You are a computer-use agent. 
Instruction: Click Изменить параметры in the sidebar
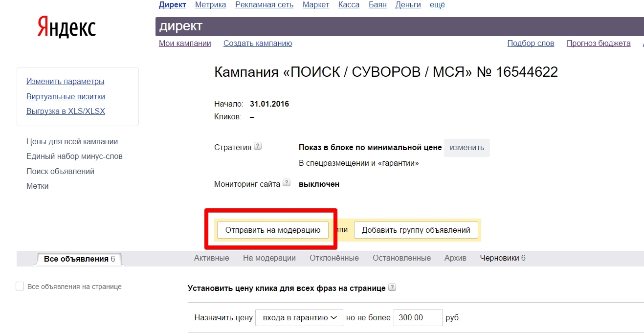[65, 81]
